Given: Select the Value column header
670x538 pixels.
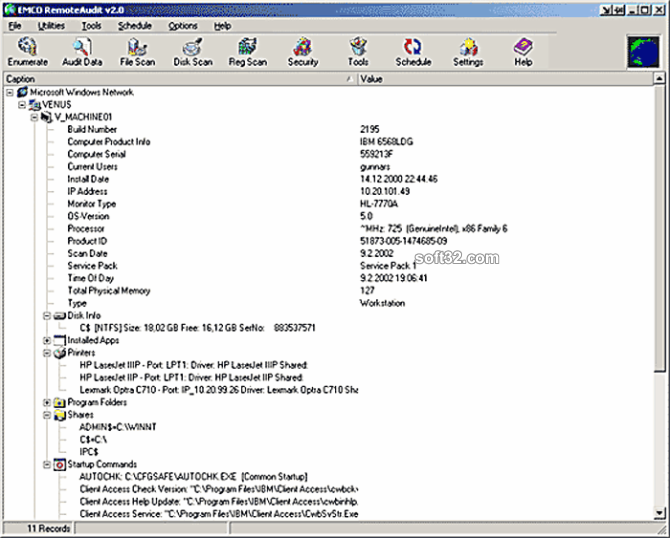Looking at the screenshot, I should click(505, 79).
